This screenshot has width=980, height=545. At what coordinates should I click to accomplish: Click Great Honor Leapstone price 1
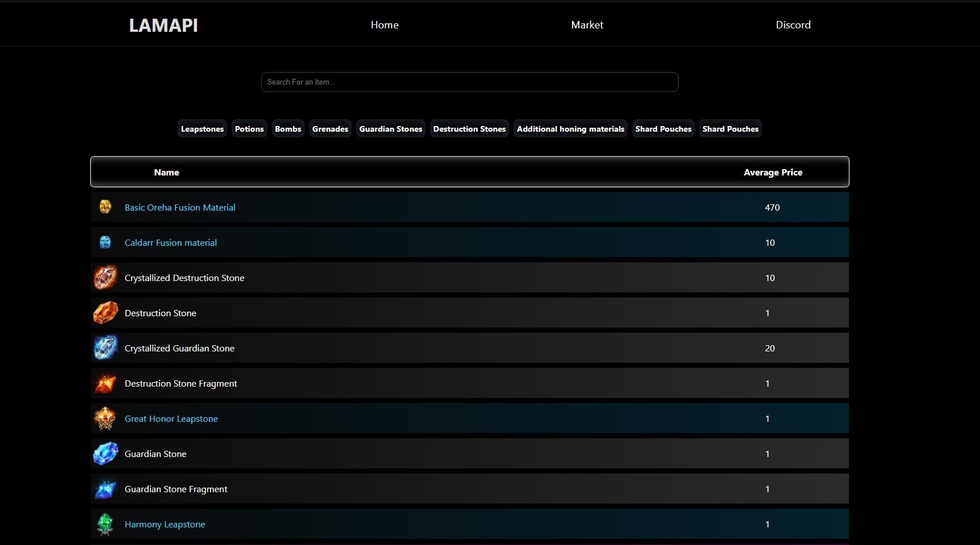(x=768, y=418)
